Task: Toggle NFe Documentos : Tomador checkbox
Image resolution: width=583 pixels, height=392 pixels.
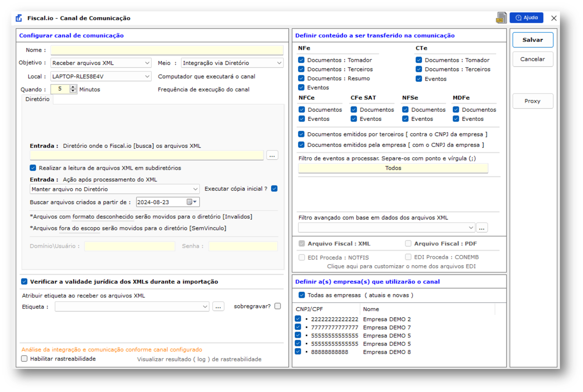Action: [301, 60]
